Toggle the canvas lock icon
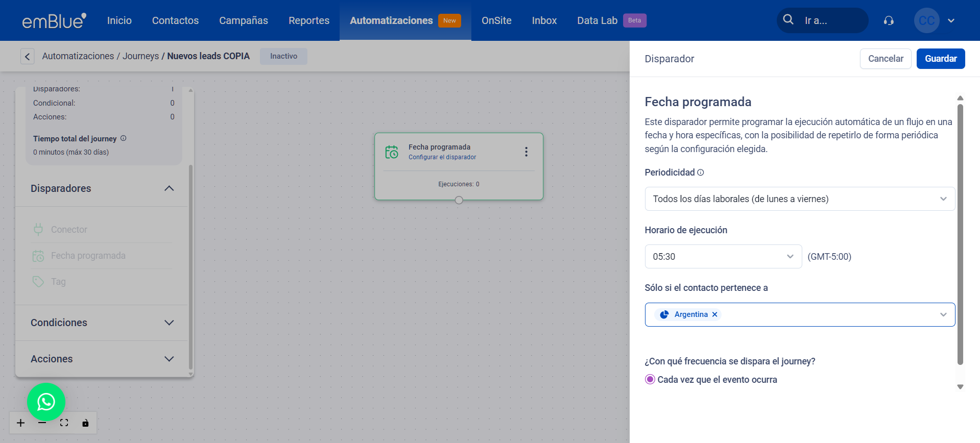Screen dimensions: 980x443 click(x=85, y=423)
